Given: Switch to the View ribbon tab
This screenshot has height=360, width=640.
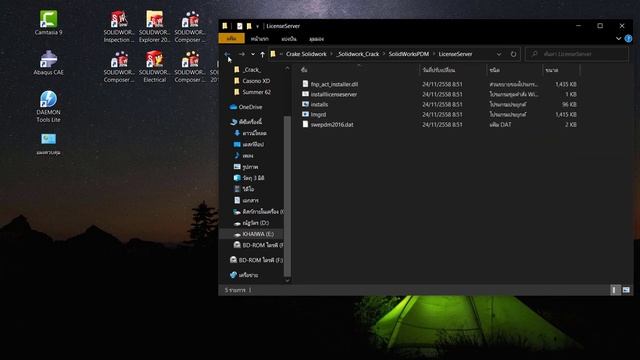Looking at the screenshot, I should [316, 39].
